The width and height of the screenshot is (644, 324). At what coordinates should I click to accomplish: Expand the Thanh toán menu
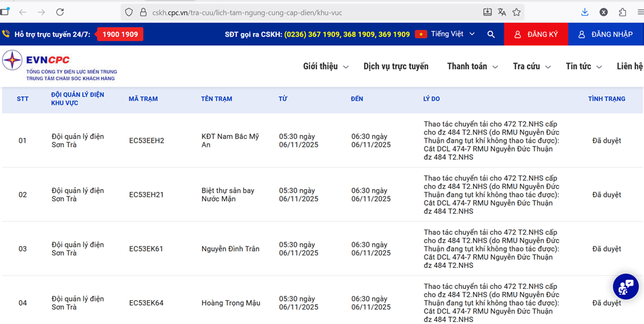[x=472, y=66]
